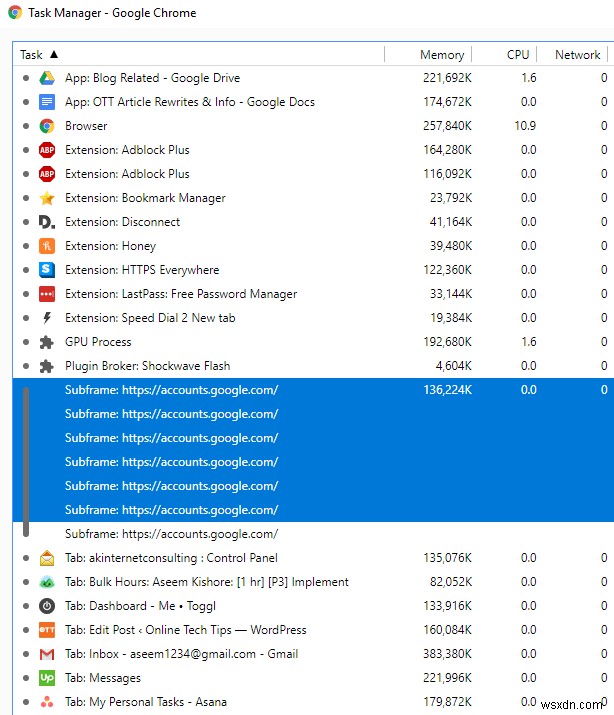Select Plugin Broker: Shockwave Flash row
This screenshot has width=614, height=715.
coord(313,366)
